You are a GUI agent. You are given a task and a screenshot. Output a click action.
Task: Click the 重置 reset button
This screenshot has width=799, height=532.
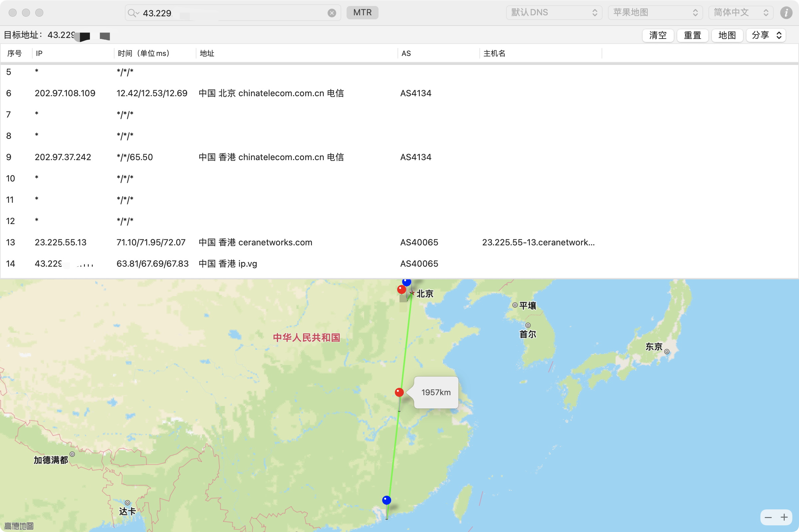692,35
